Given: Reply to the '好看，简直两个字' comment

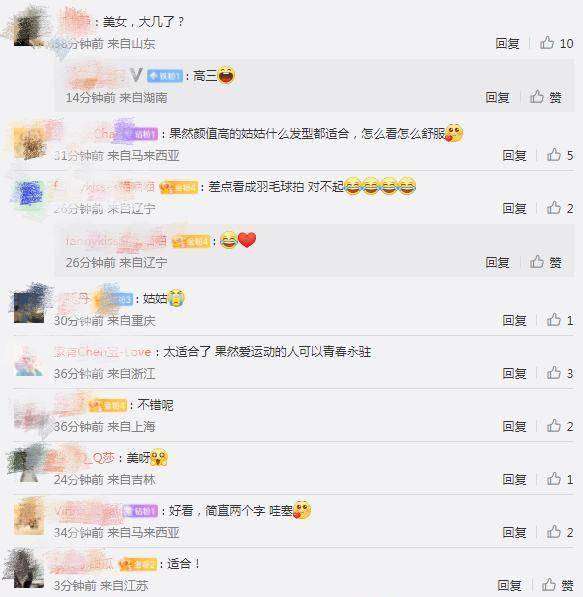Looking at the screenshot, I should click(514, 532).
